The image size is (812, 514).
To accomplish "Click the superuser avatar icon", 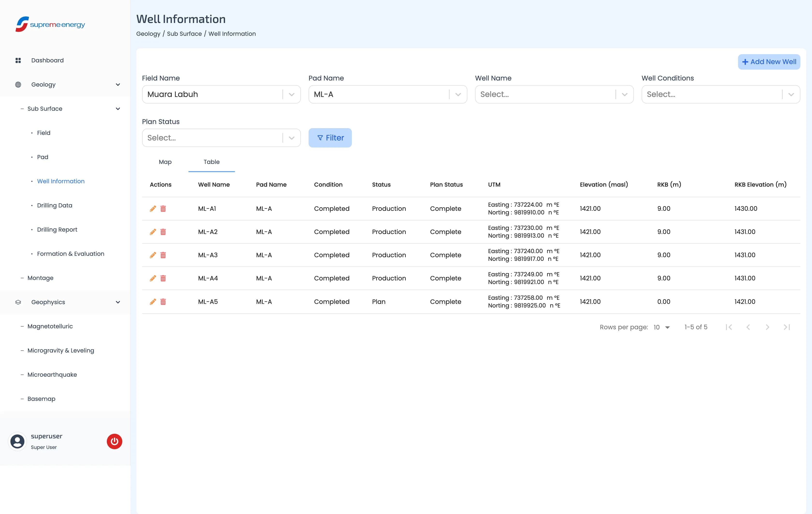I will point(18,441).
